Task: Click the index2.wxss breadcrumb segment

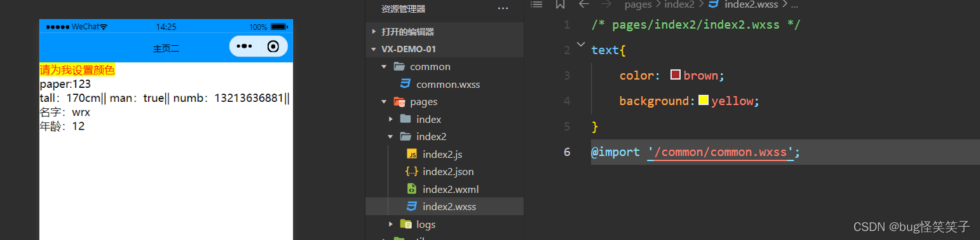Action: coord(751,4)
